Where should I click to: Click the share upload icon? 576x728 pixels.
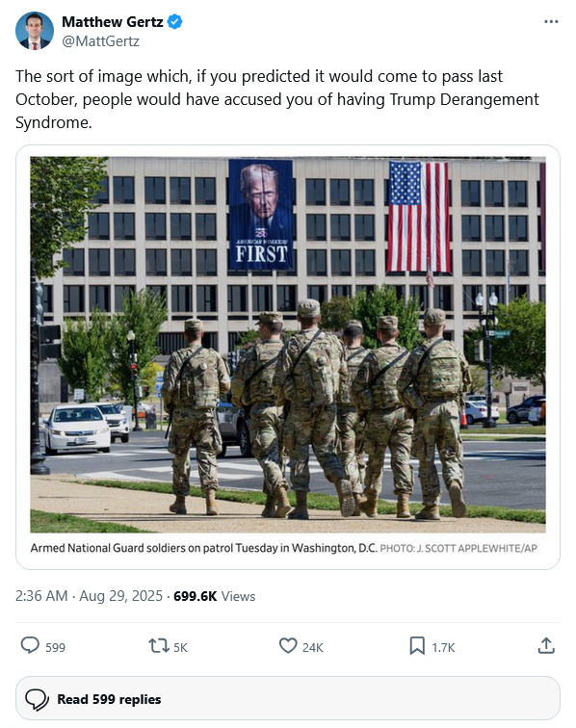click(546, 646)
